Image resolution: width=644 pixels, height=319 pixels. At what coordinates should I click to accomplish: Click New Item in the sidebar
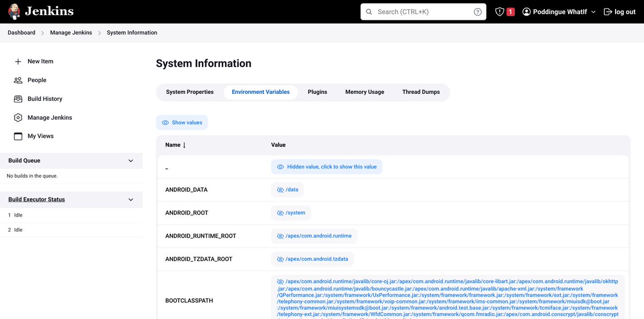40,62
